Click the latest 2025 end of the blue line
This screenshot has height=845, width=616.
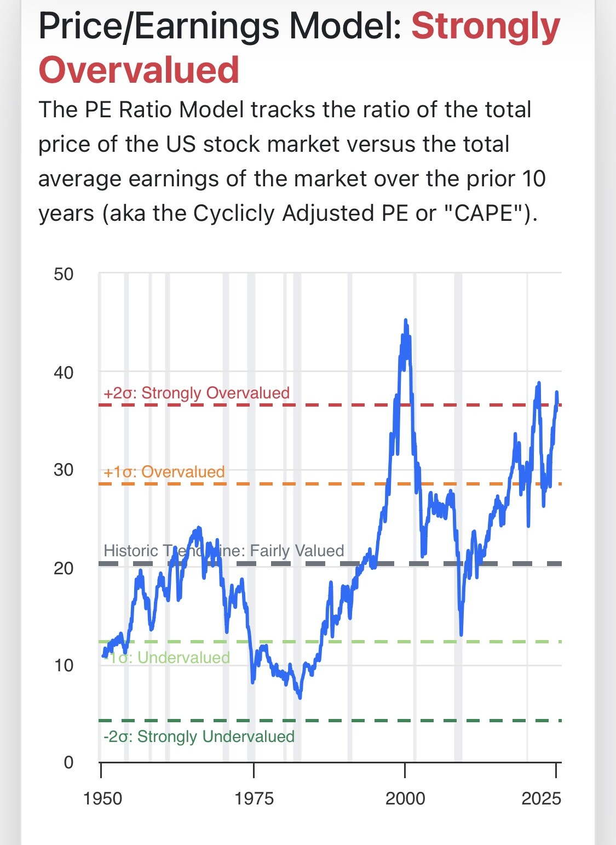[557, 403]
